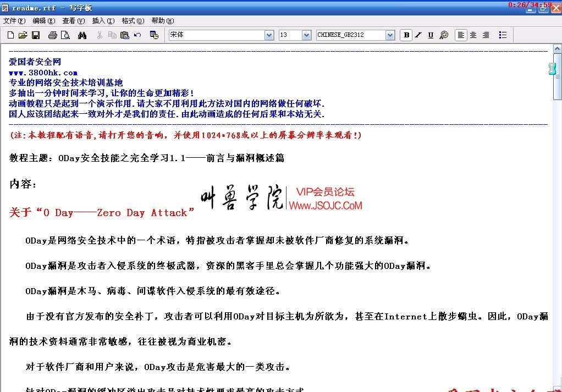562x392 pixels.
Task: Expand the font size 13 dropdown
Action: [307, 35]
